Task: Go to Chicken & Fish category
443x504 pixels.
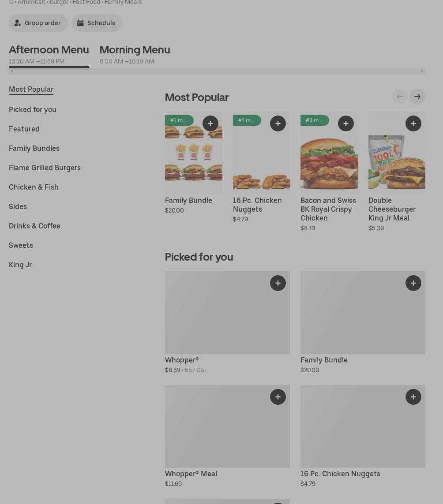Action: coord(34,187)
